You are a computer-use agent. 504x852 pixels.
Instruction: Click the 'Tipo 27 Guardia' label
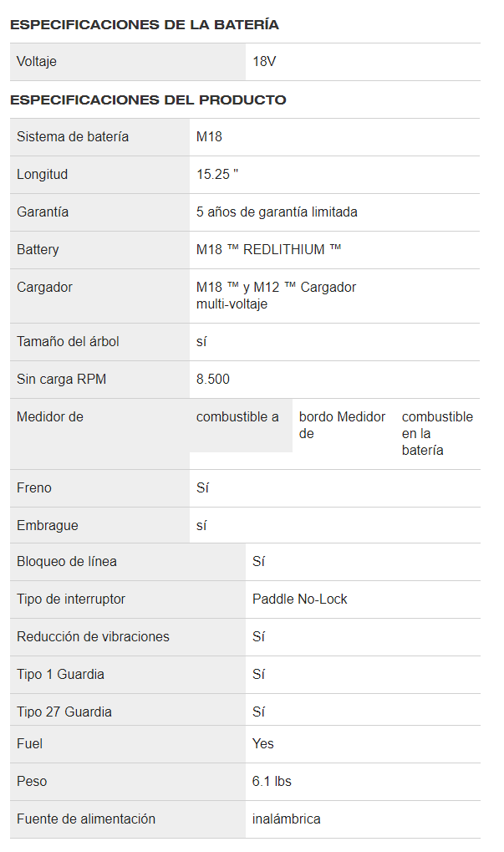point(64,712)
